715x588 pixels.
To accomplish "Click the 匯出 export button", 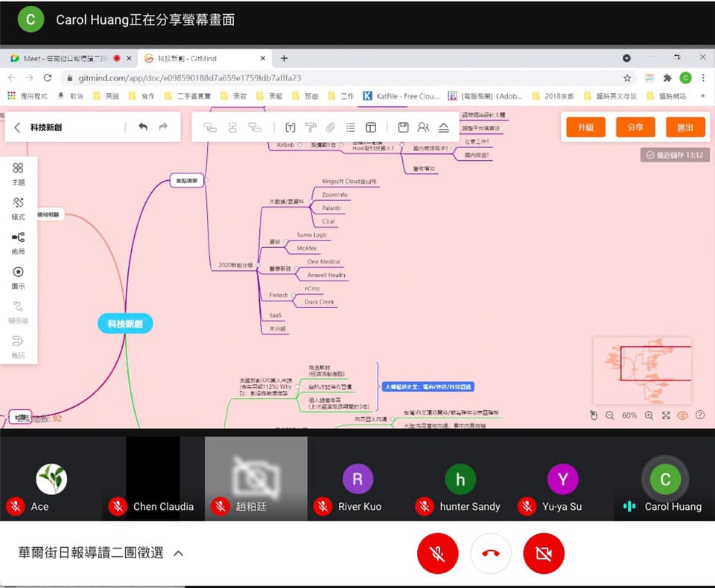I will tap(685, 127).
